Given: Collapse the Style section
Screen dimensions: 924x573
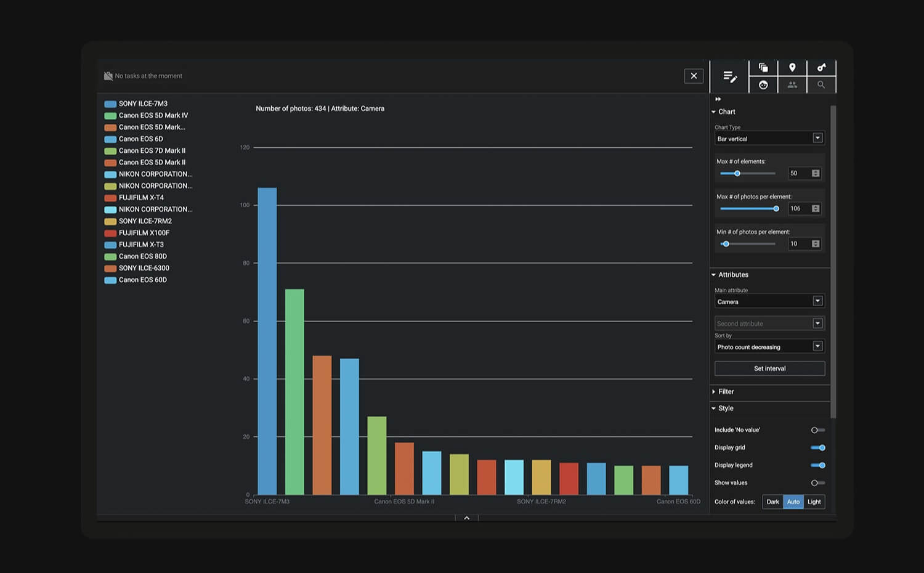Looking at the screenshot, I should click(714, 408).
